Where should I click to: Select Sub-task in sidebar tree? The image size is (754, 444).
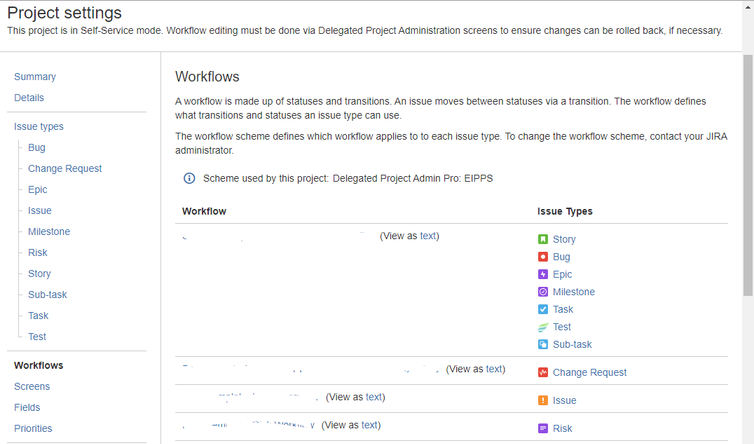(48, 294)
